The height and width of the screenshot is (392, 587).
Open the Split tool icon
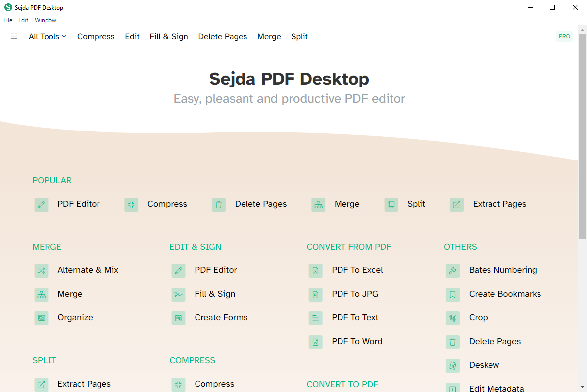(391, 204)
